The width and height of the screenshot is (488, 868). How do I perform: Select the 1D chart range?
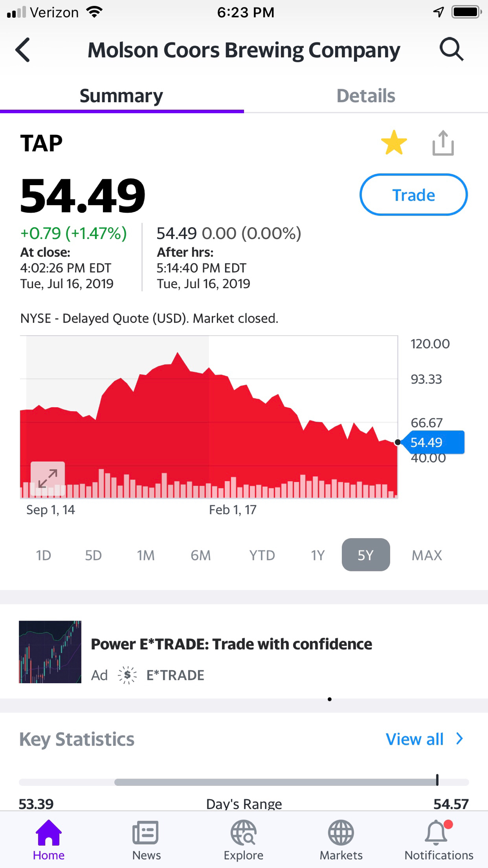click(44, 555)
